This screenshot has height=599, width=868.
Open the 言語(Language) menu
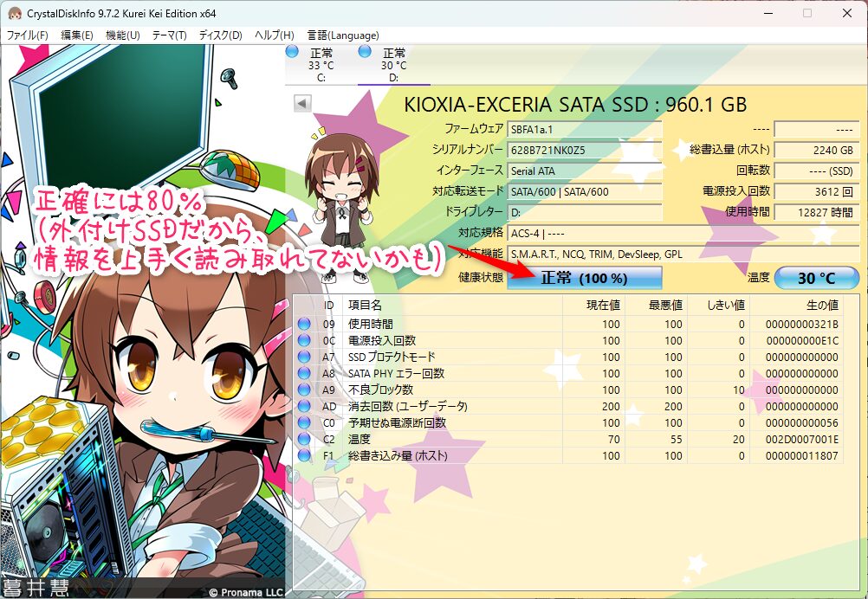343,35
